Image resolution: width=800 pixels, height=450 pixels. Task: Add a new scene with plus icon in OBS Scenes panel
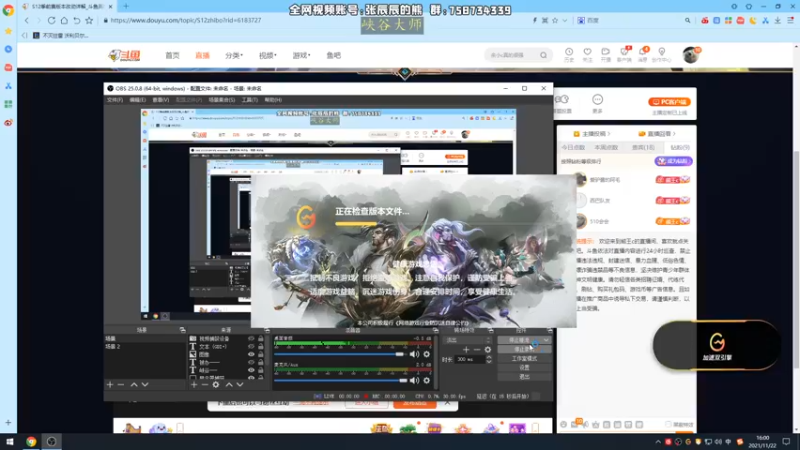110,385
